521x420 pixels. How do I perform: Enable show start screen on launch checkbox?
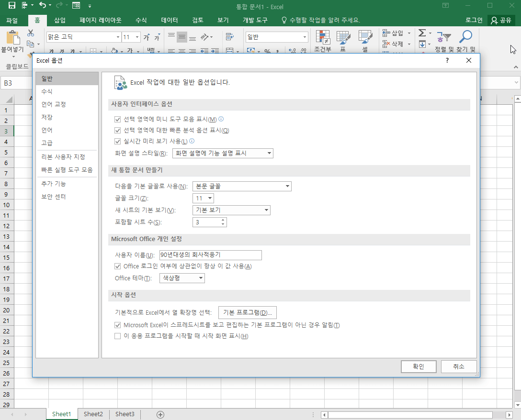(118, 336)
